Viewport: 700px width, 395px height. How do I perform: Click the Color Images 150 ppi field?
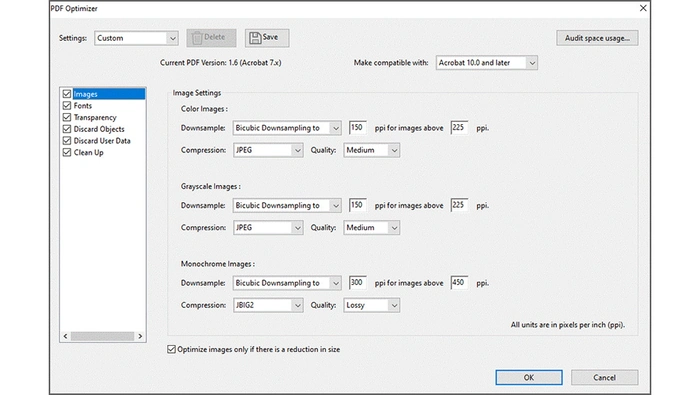pyautogui.click(x=358, y=128)
